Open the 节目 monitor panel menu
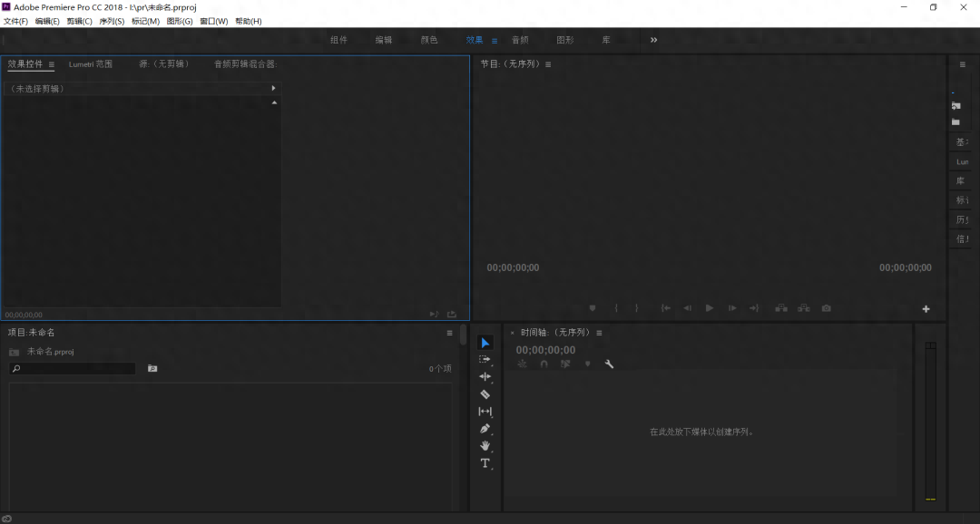980x524 pixels. (548, 64)
